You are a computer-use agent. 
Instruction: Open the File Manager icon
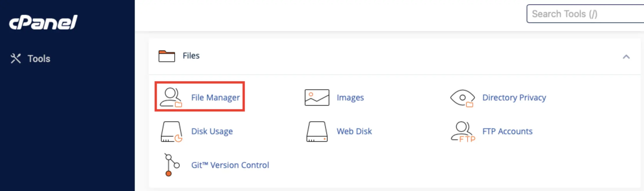[171, 97]
